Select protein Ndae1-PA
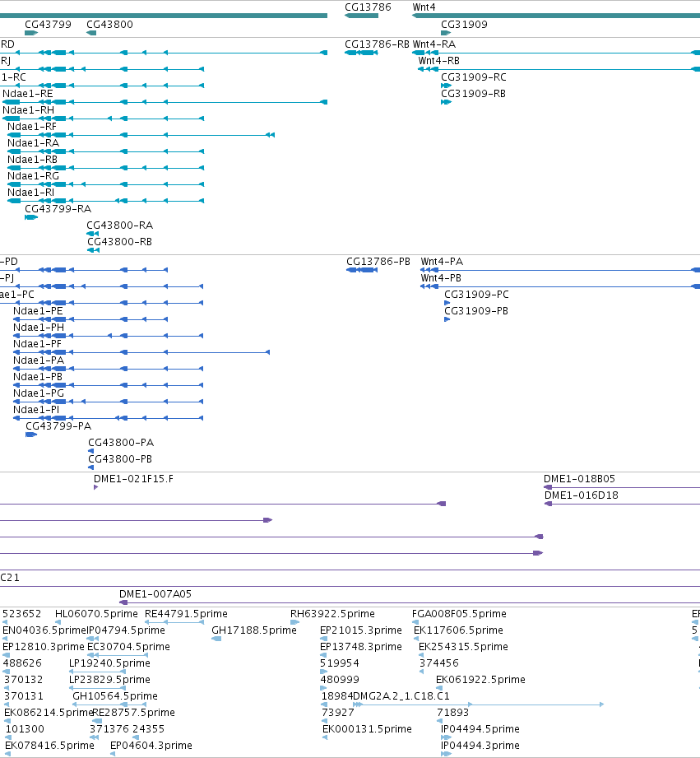700x758 pixels. 39,360
